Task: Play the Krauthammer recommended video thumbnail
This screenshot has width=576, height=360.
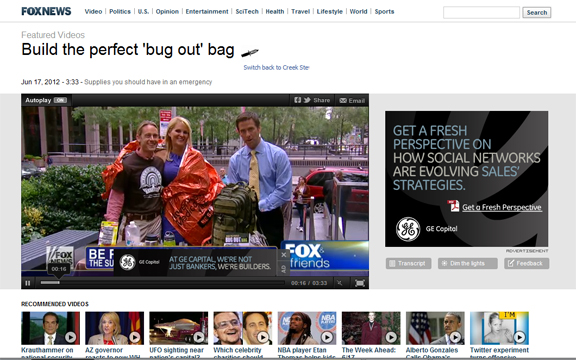Action: point(50,328)
